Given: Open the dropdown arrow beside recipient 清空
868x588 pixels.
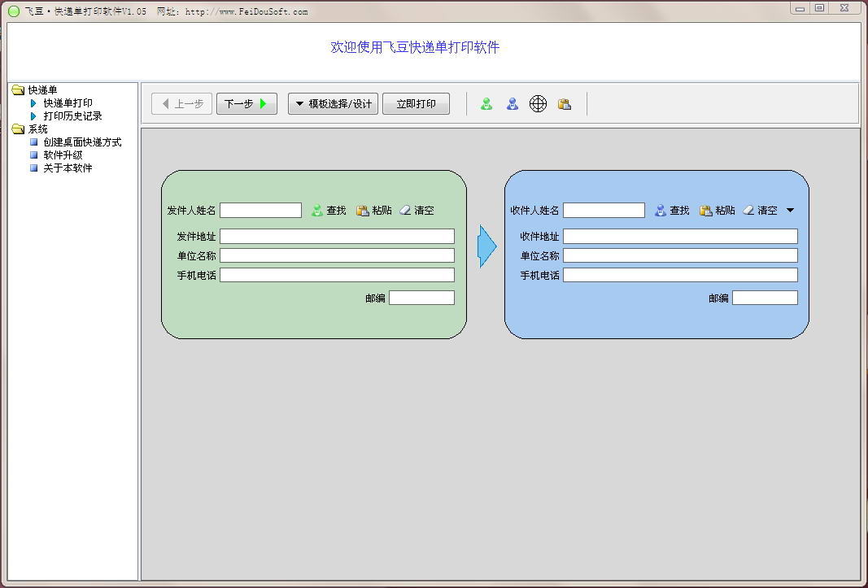Looking at the screenshot, I should click(791, 211).
